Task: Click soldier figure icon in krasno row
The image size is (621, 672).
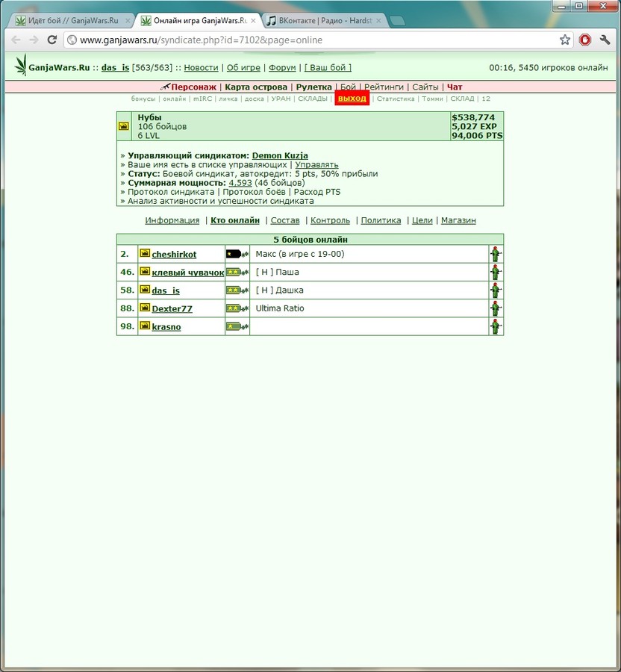Action: coord(496,326)
